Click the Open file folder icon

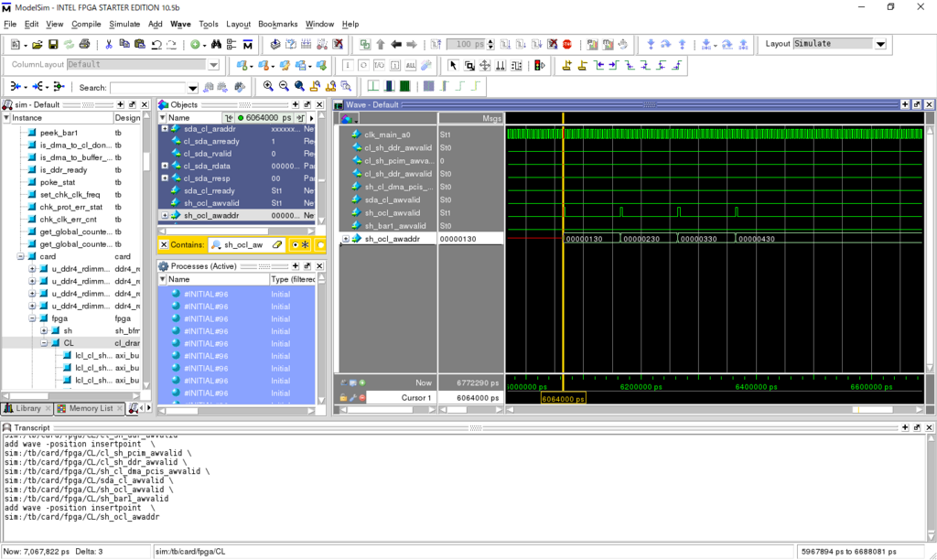(x=37, y=44)
